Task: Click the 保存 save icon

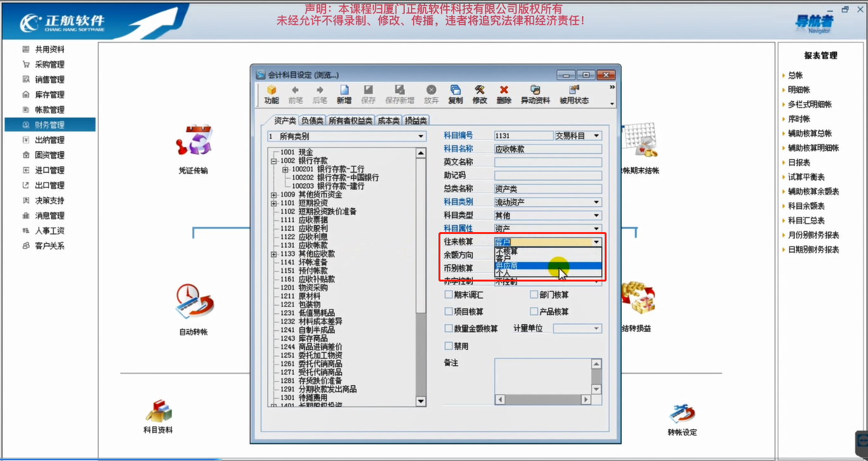Action: [368, 94]
